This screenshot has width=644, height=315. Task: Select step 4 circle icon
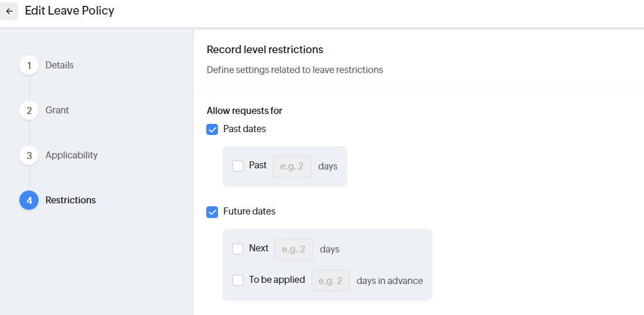click(29, 200)
